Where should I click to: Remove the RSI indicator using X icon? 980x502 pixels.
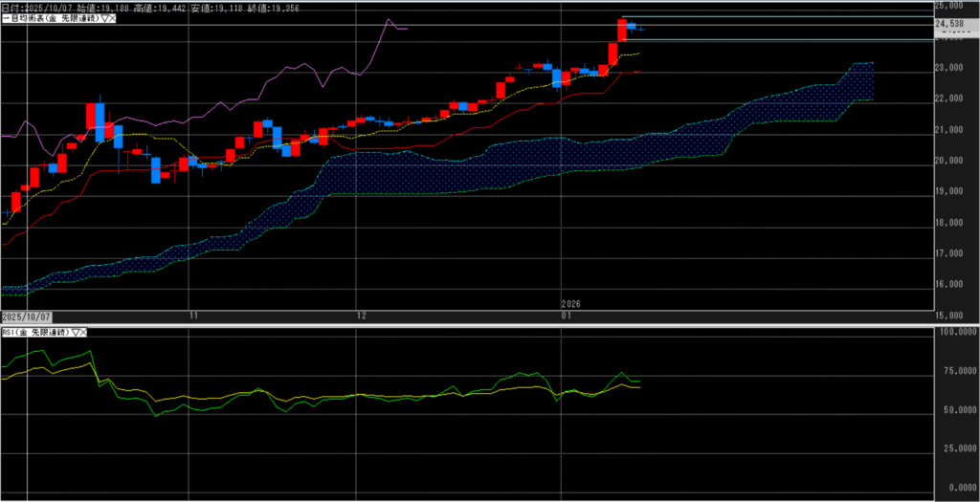pyautogui.click(x=83, y=332)
